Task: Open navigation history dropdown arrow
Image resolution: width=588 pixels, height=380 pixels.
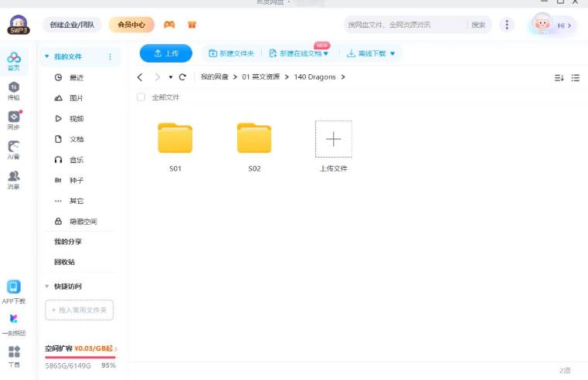Action: pyautogui.click(x=171, y=77)
